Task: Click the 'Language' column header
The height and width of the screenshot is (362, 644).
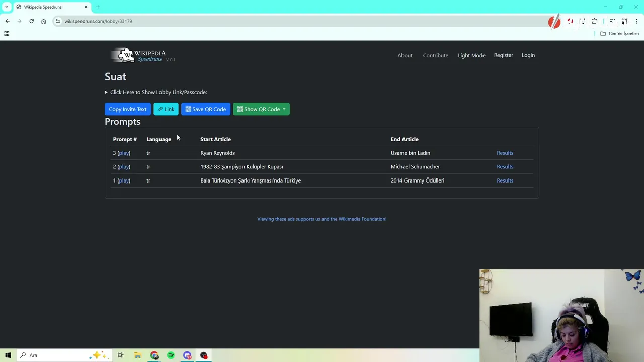Action: (158, 139)
